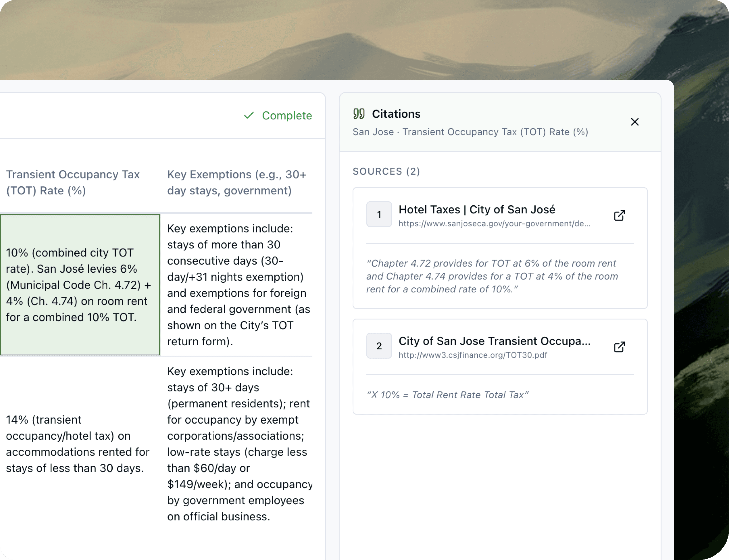The image size is (729, 560).
Task: Select the highlighted 10% combined TOT cell
Action: click(x=80, y=285)
